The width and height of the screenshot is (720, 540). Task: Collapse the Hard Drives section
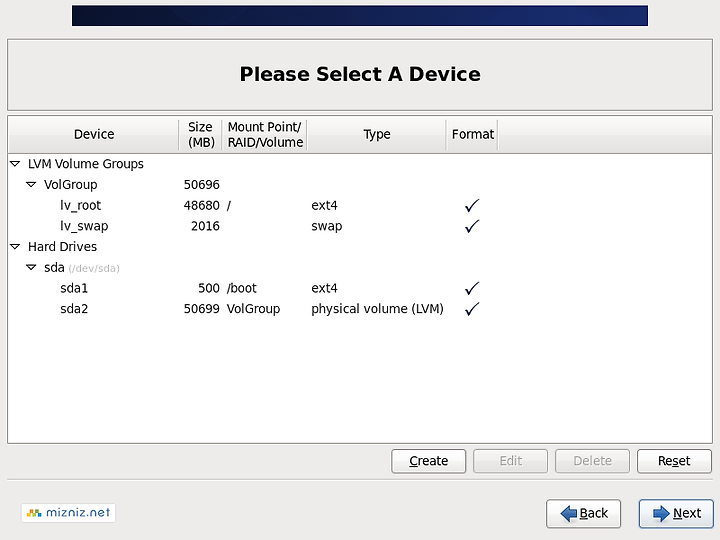point(15,247)
